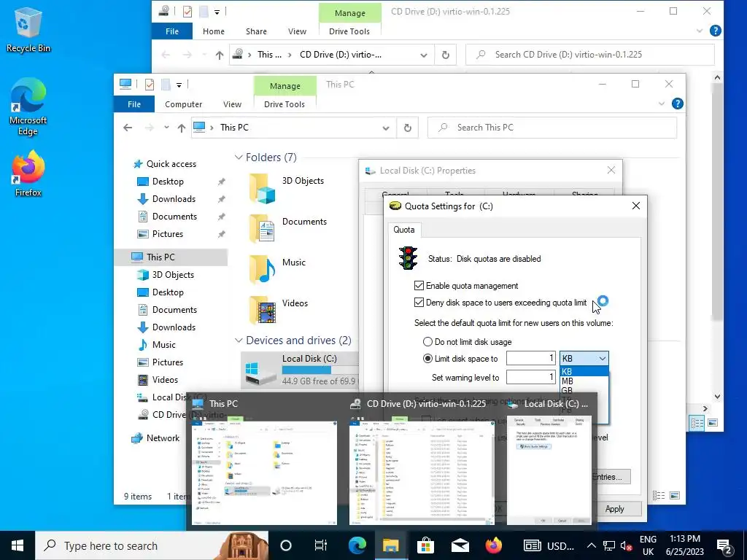The image size is (747, 560).
Task: Open the notification center icon
Action: (724, 545)
